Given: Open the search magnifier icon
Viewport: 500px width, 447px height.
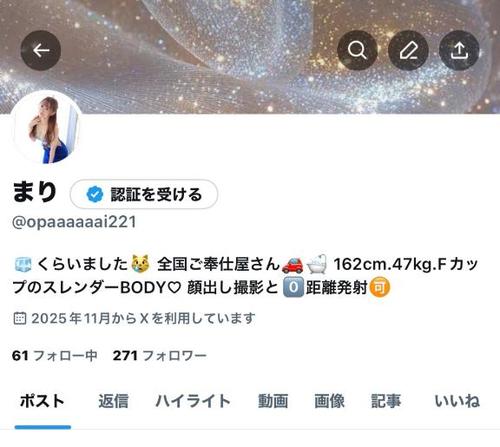Looking at the screenshot, I should [x=357, y=50].
